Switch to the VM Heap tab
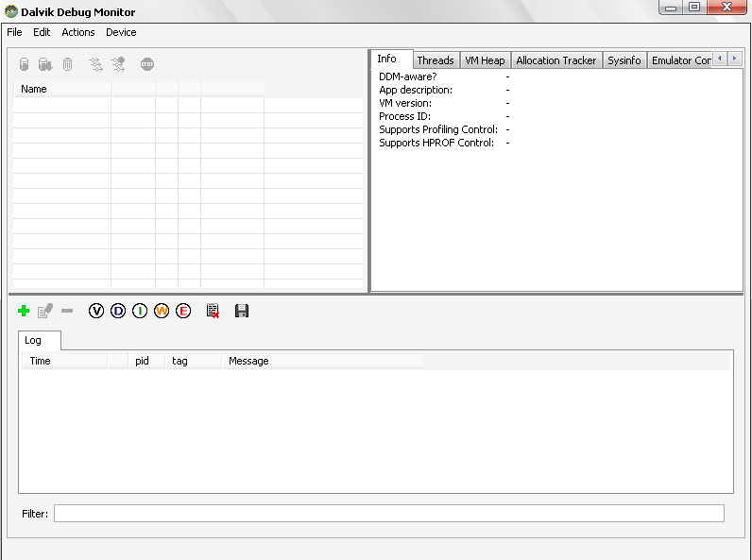Screen dimensions: 752x560 [x=485, y=60]
